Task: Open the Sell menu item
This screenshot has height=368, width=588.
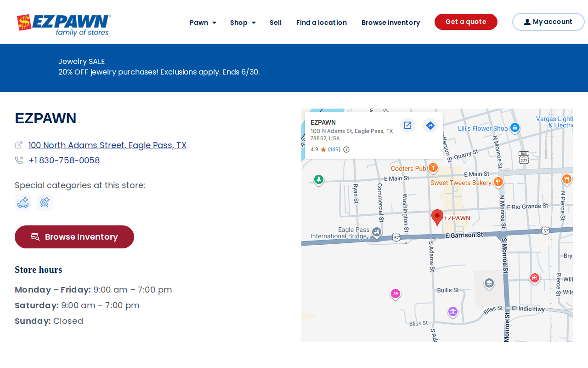Action: 276,23
